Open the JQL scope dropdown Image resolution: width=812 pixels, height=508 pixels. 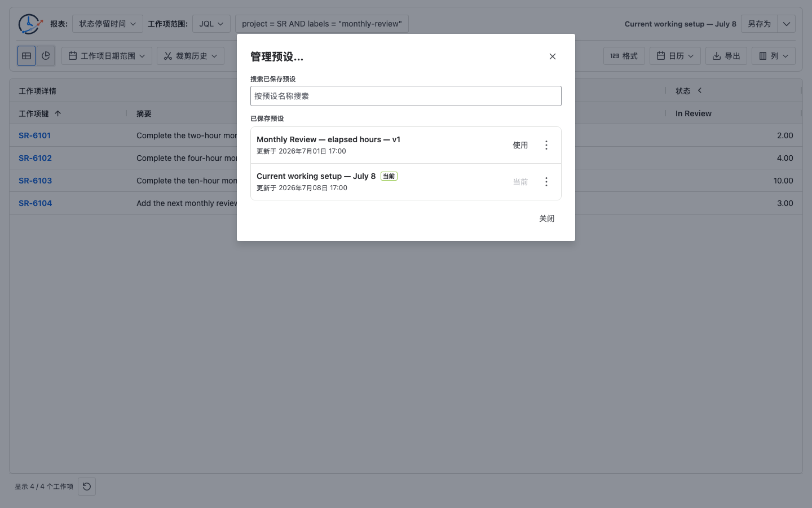tap(211, 24)
